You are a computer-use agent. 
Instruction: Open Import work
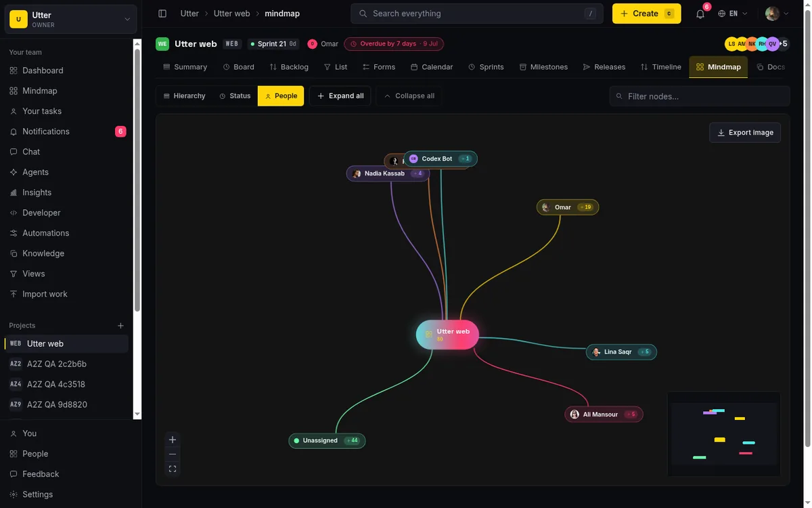(68, 294)
